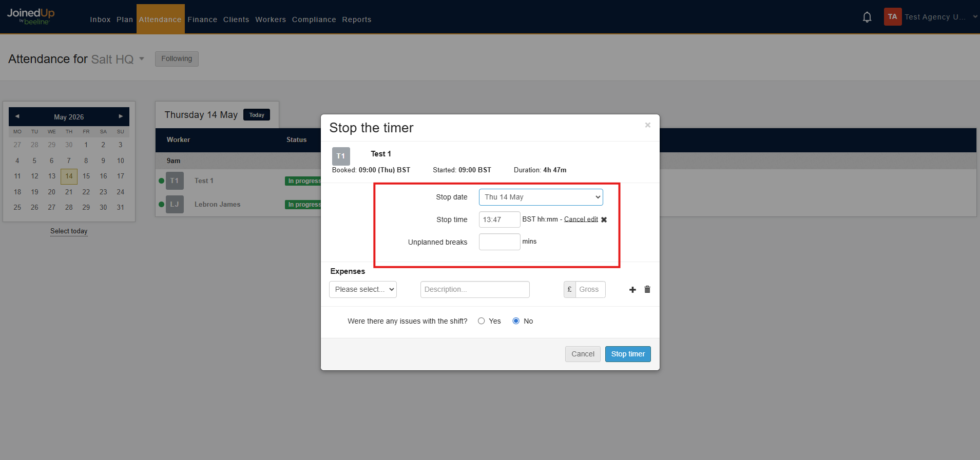The height and width of the screenshot is (460, 980).
Task: Expand the Salt HQ location dropdown
Action: pyautogui.click(x=142, y=59)
